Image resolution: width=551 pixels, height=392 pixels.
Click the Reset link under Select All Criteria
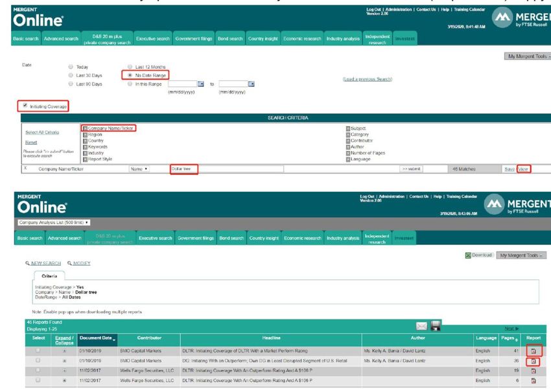click(31, 143)
